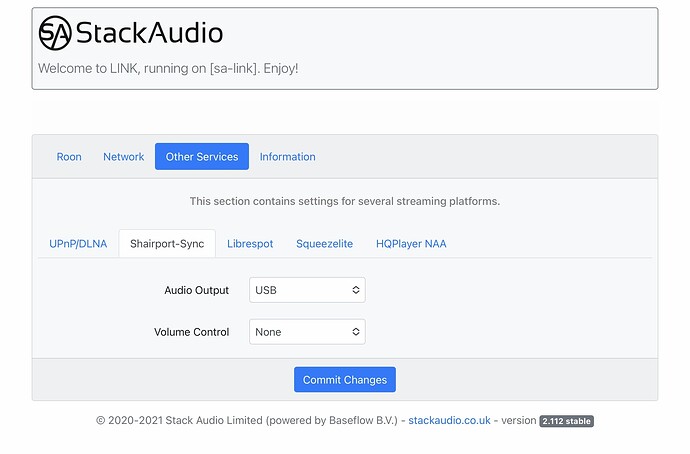Visit the stackaudio.co.uk footer link
Image resolution: width=690 pixels, height=454 pixels.
pyautogui.click(x=449, y=421)
